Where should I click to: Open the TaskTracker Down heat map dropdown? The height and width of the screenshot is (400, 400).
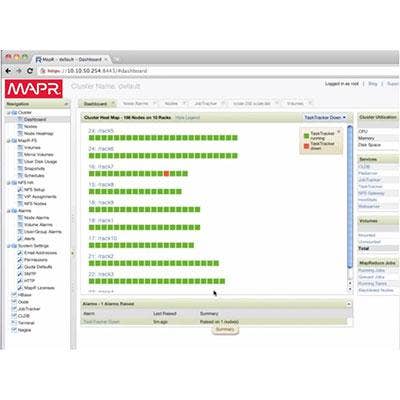[325, 117]
